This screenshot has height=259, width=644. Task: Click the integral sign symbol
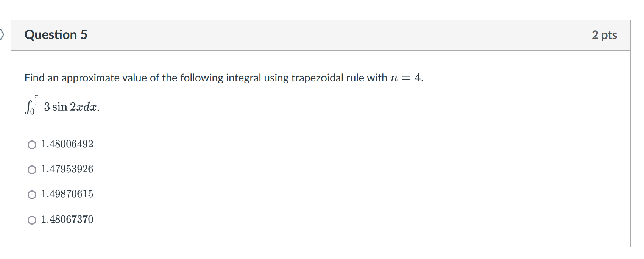coord(27,107)
